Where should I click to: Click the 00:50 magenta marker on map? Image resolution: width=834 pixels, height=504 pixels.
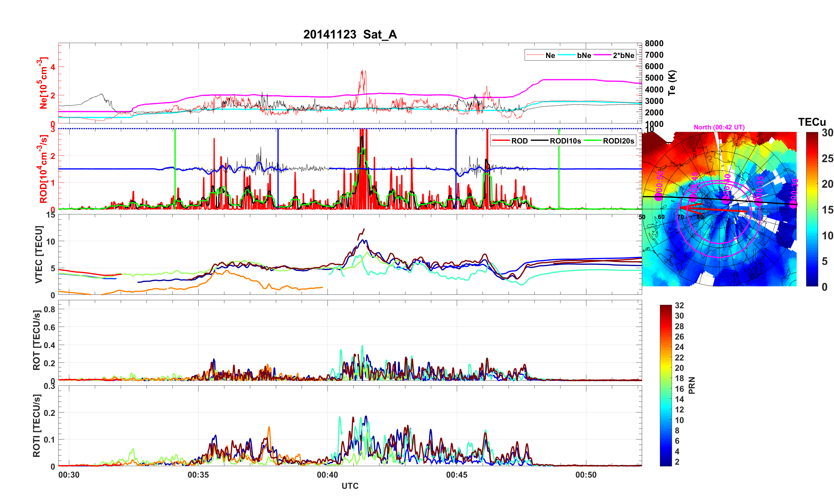tap(658, 197)
